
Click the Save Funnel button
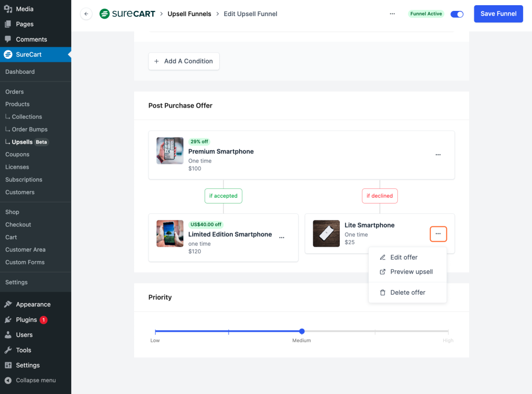tap(498, 14)
